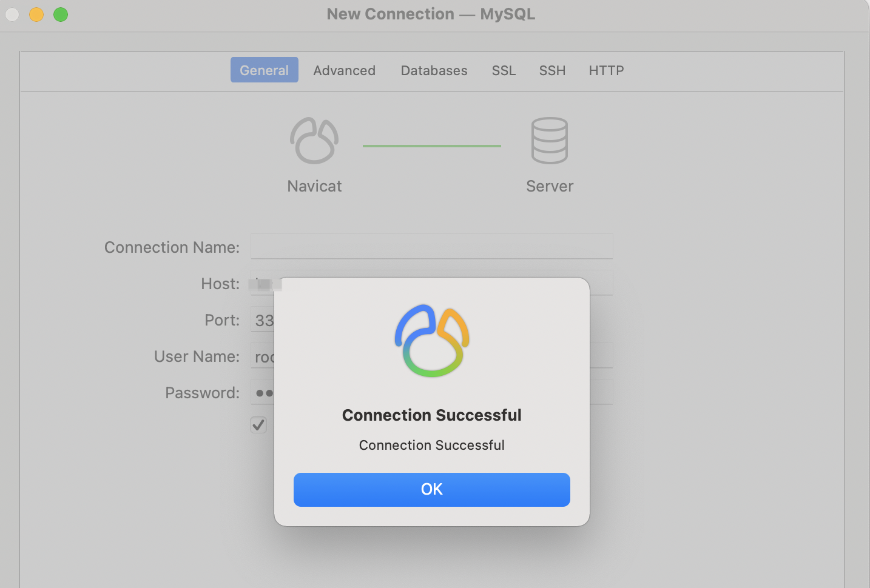Click the "Server" label under the icon
Viewport: 870px width, 588px height.
[x=550, y=186]
